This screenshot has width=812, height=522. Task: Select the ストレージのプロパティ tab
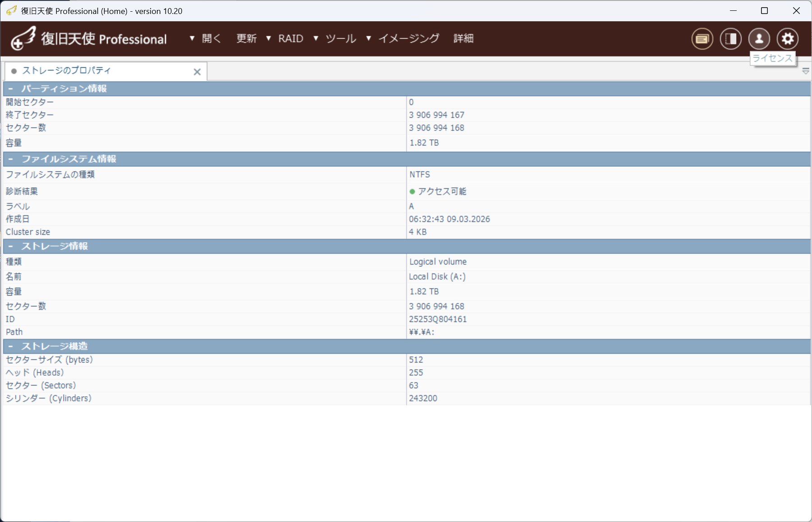click(x=106, y=71)
